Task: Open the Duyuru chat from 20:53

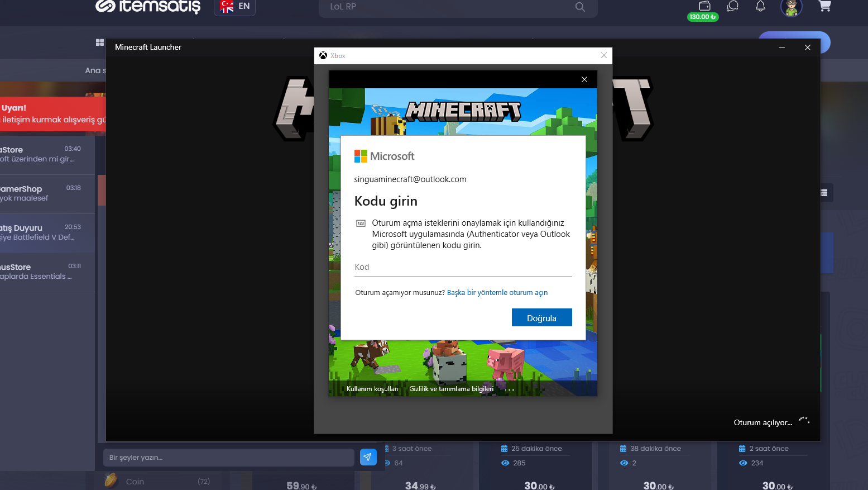Action: (47, 232)
